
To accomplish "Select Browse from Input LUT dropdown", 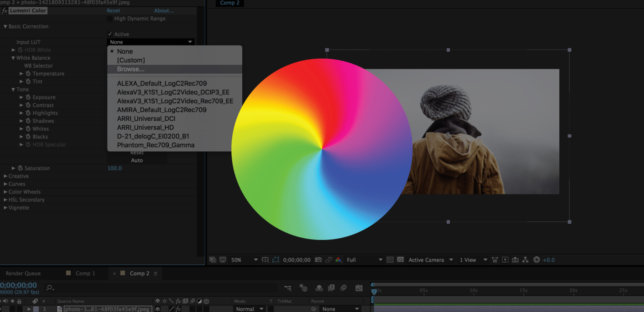I will click(130, 69).
